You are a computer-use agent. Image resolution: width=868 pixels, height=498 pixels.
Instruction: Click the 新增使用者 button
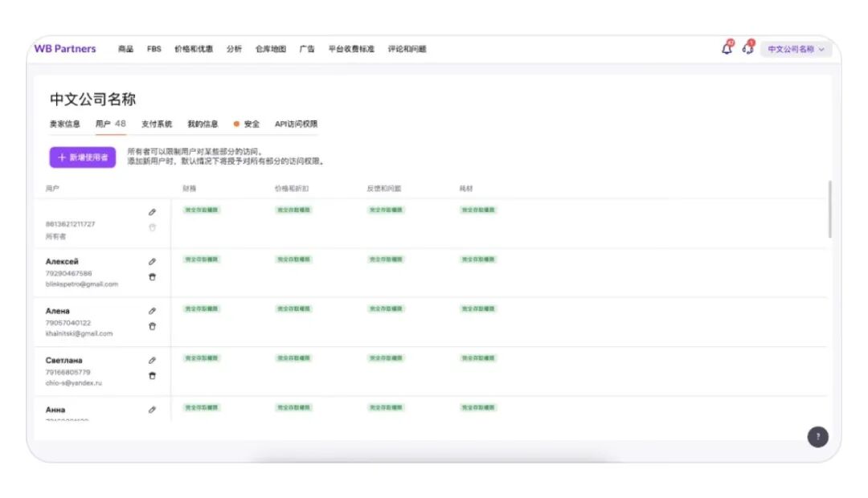click(83, 157)
